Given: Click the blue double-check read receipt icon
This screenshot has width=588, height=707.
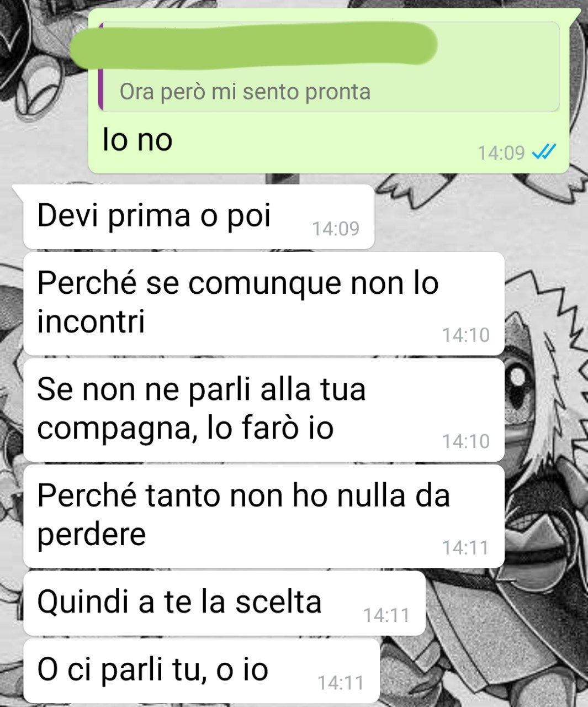Looking at the screenshot, I should [x=544, y=151].
